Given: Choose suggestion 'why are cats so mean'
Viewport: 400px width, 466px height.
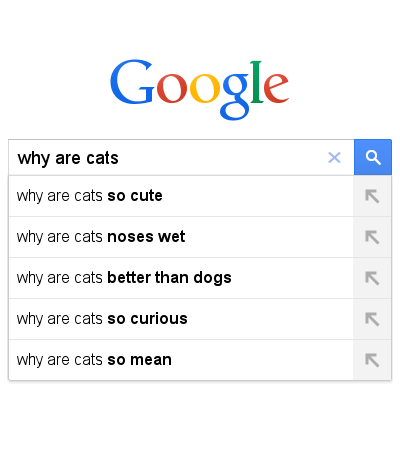Looking at the screenshot, I should coord(181,360).
